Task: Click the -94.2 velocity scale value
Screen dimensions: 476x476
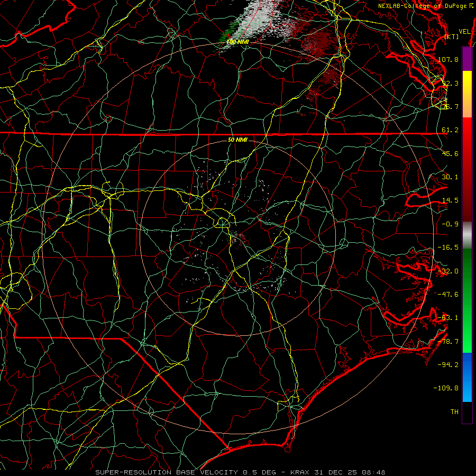Action: (448, 365)
